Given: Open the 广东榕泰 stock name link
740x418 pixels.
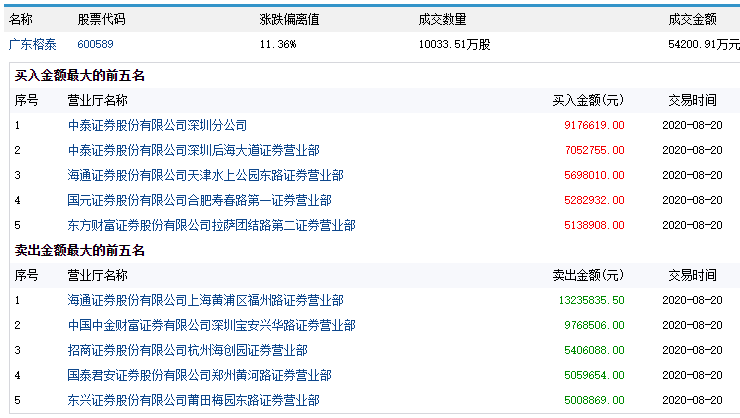Looking at the screenshot, I should point(33,44).
